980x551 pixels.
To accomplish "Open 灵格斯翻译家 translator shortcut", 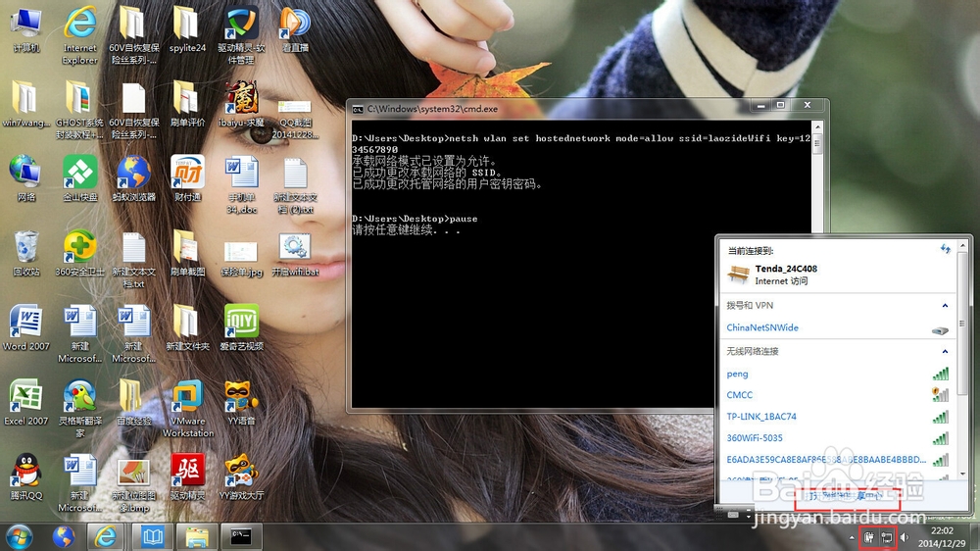I will [80, 409].
